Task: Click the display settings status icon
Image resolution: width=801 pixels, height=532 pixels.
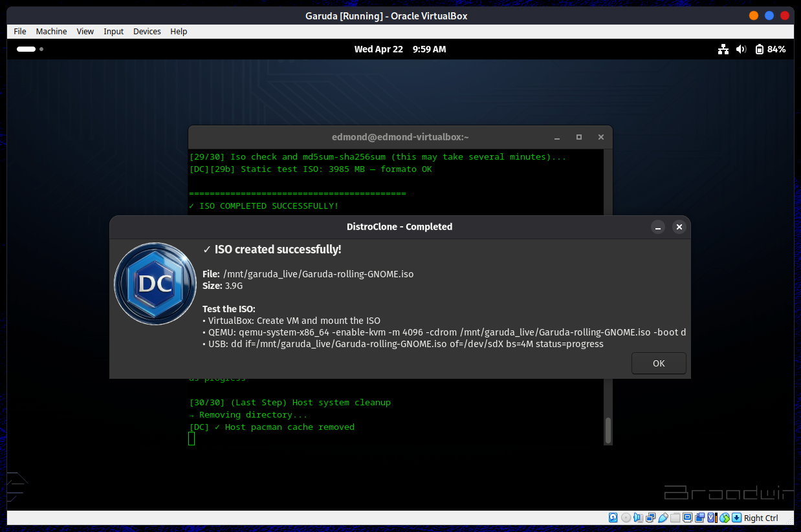Action: pyautogui.click(x=687, y=518)
